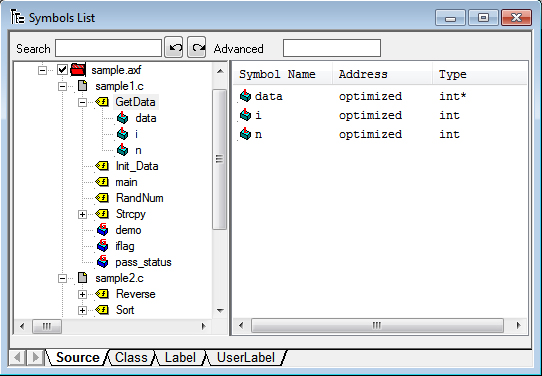Click the n variable icon in symbol table
The width and height of the screenshot is (542, 376).
[245, 134]
